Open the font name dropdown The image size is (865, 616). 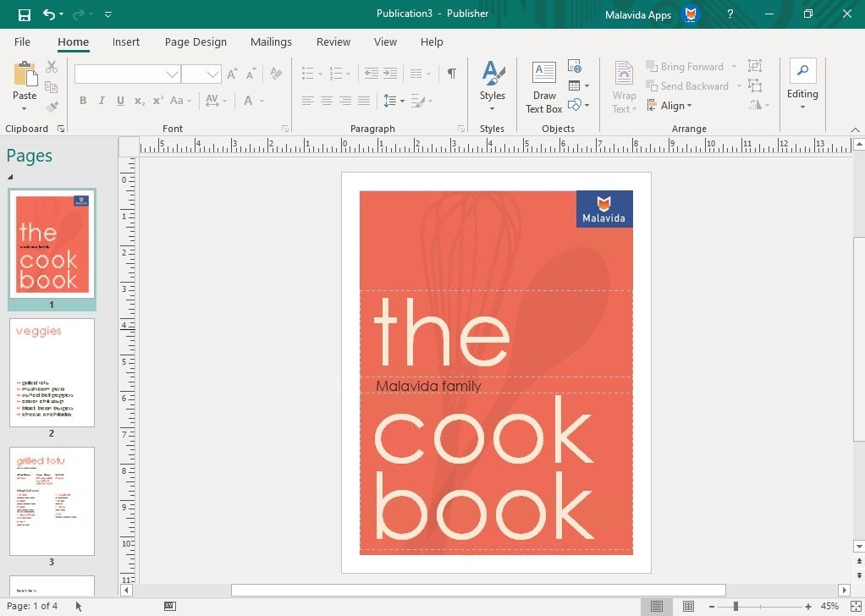point(173,74)
